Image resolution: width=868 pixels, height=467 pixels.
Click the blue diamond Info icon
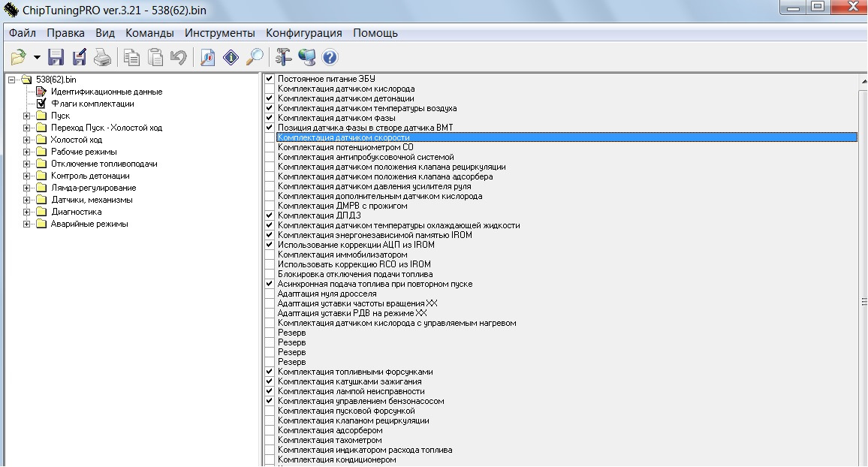pyautogui.click(x=231, y=57)
